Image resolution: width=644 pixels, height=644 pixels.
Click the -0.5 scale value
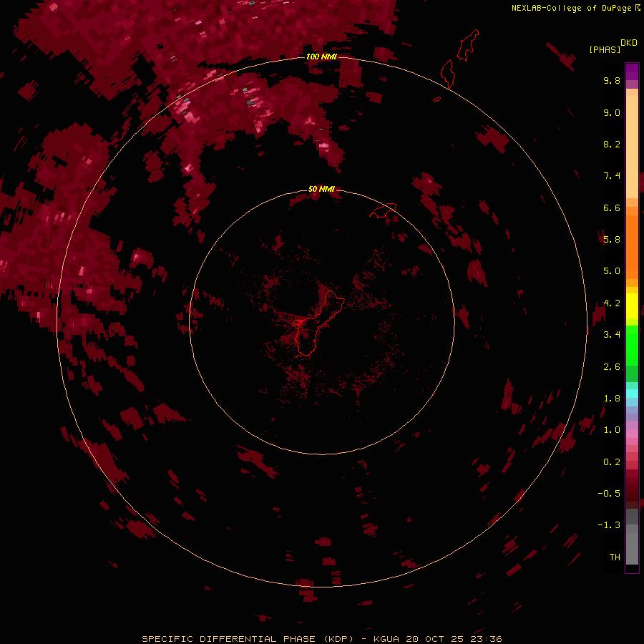point(609,494)
